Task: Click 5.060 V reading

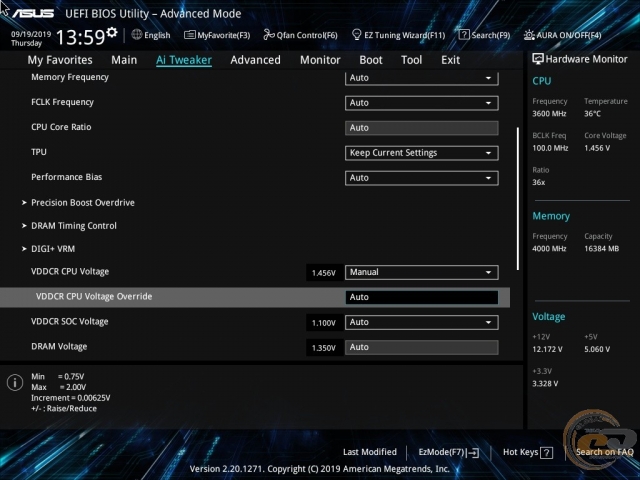Action: [597, 349]
